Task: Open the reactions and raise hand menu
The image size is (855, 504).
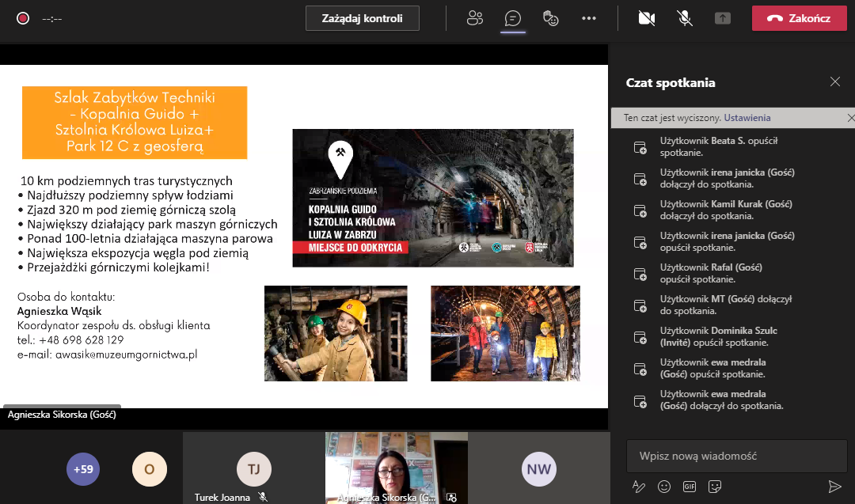Action: [x=551, y=18]
